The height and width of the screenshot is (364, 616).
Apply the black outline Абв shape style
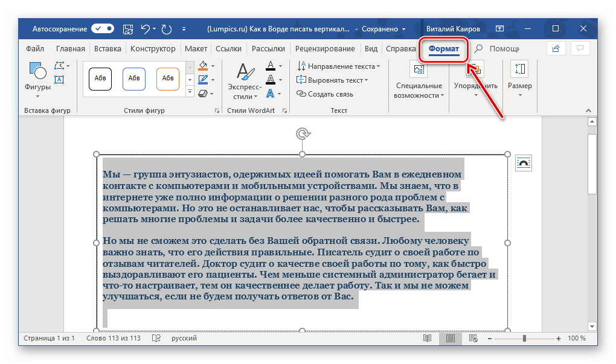pyautogui.click(x=100, y=78)
